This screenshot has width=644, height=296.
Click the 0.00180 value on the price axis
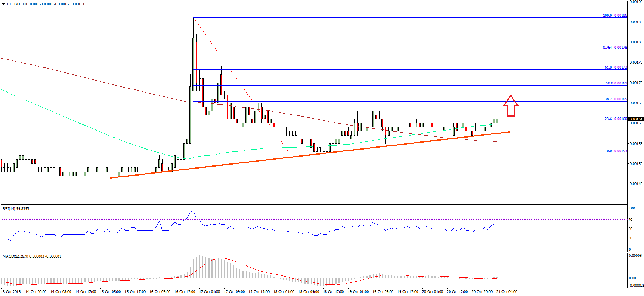636,42
